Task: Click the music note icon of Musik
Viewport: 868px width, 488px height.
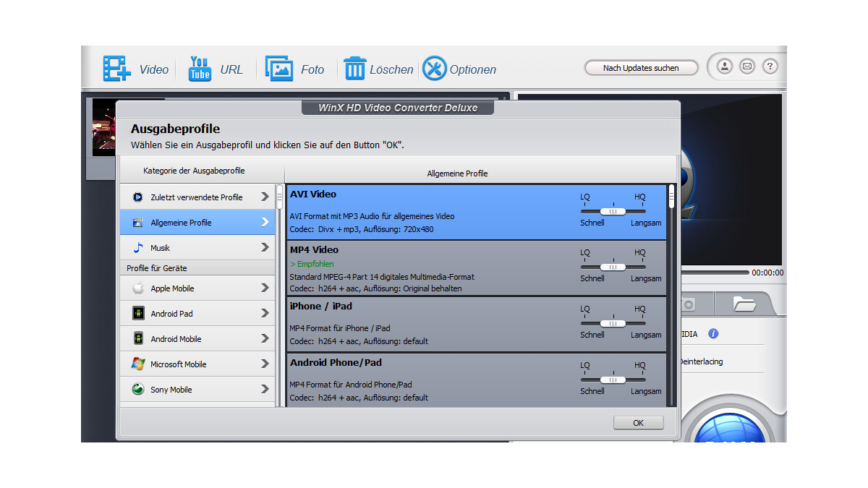Action: [137, 248]
